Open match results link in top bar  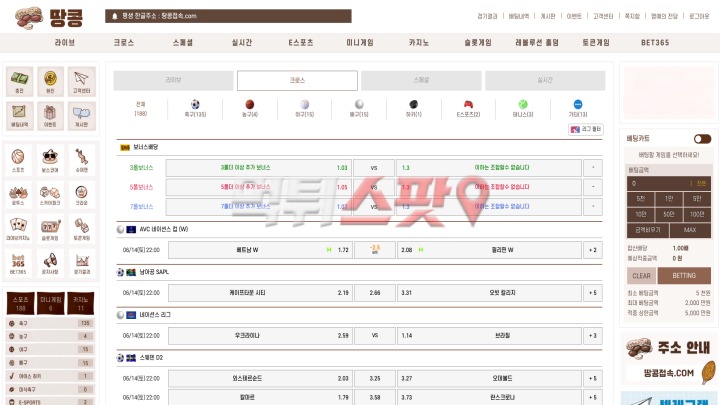(x=487, y=16)
